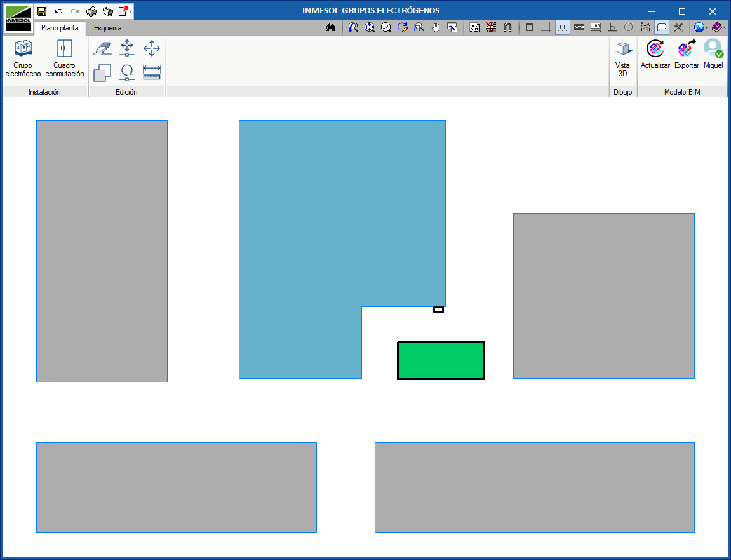The width and height of the screenshot is (731, 560).
Task: Switch to the Esquema tab
Action: [x=108, y=28]
